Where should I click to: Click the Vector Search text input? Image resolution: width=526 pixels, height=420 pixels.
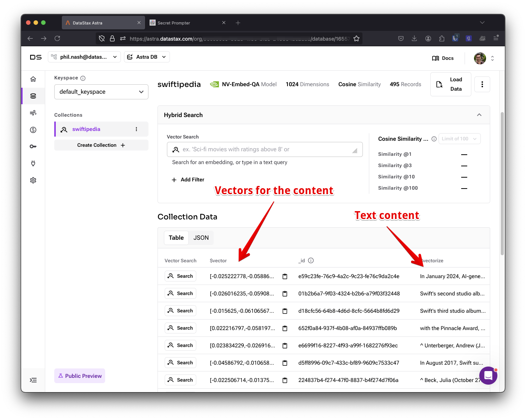click(x=265, y=149)
